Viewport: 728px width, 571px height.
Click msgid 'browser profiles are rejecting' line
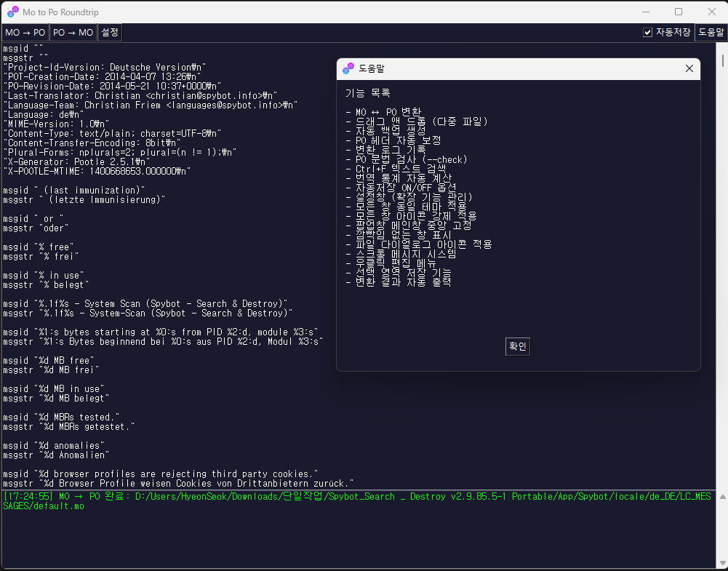(x=161, y=474)
